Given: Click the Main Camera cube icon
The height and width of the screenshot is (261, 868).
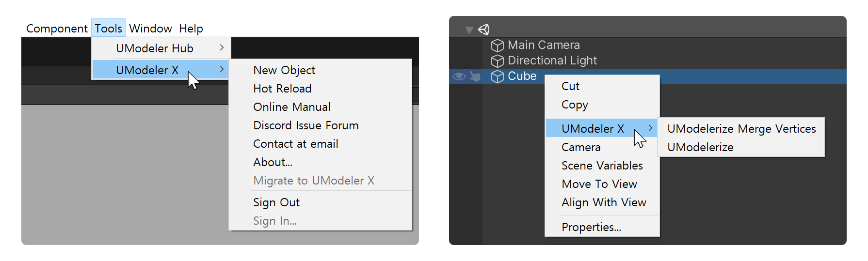Looking at the screenshot, I should click(497, 46).
